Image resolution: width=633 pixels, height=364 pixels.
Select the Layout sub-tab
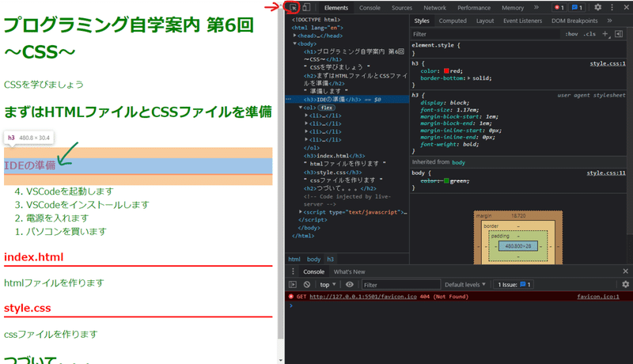click(x=485, y=21)
